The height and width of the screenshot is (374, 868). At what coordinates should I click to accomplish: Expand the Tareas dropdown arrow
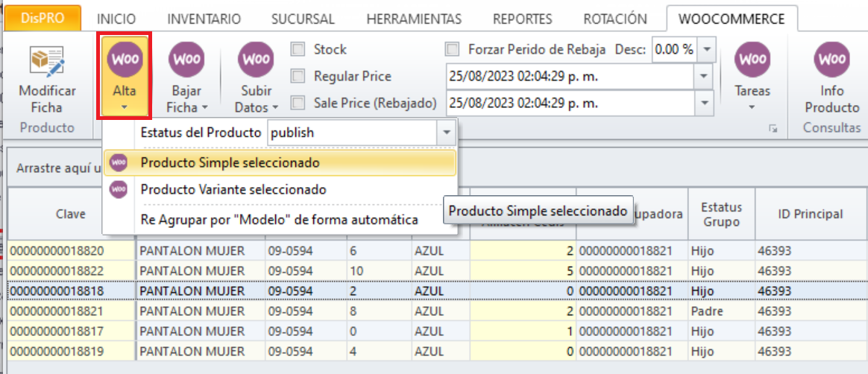(752, 107)
